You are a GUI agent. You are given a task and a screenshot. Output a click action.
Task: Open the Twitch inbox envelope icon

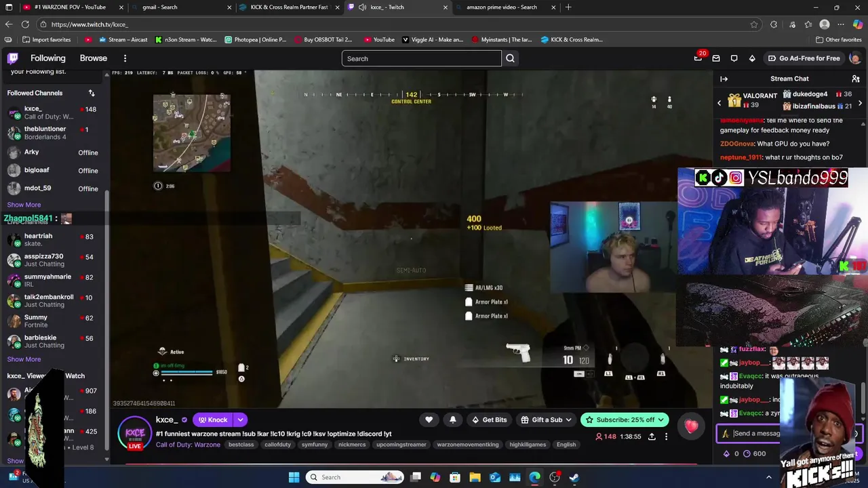coord(715,58)
